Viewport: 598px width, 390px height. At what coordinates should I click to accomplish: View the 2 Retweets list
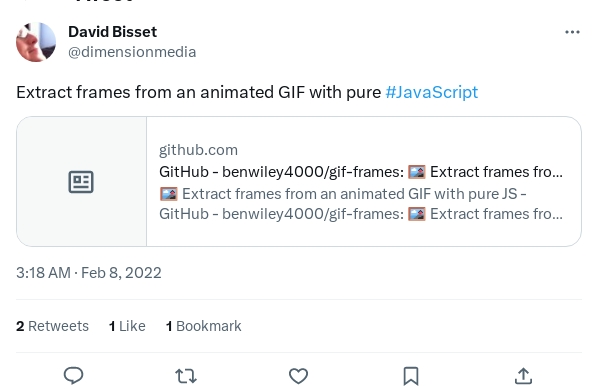[x=52, y=326]
